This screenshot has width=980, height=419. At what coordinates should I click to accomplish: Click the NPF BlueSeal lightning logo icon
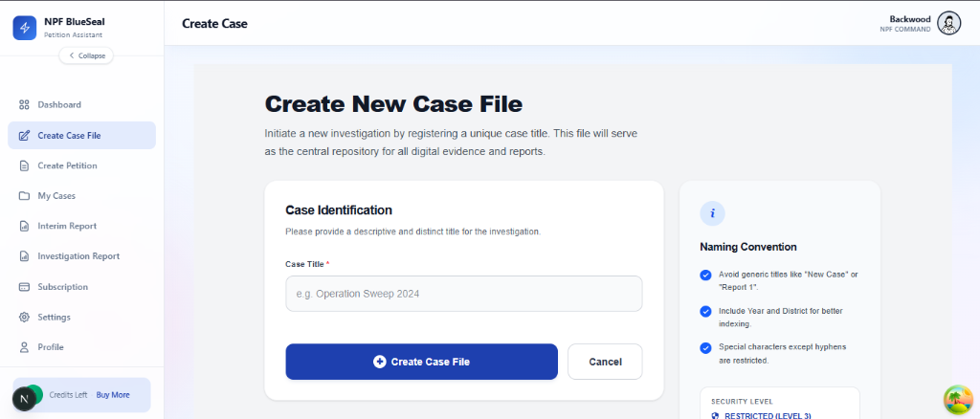[24, 28]
